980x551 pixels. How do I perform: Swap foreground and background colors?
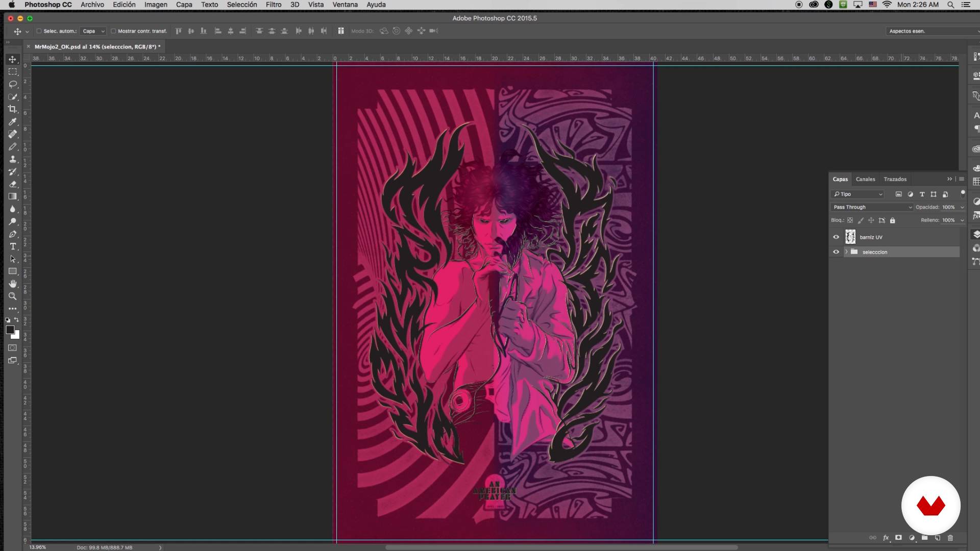(x=16, y=320)
